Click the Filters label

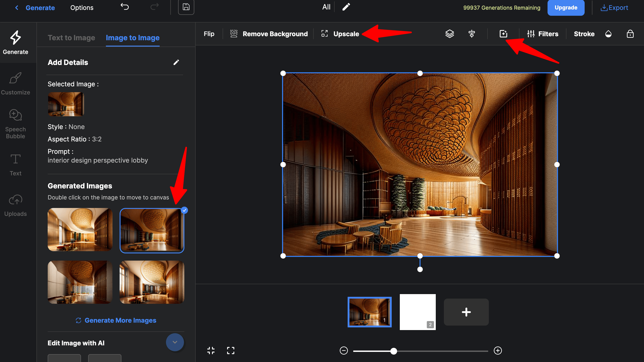(x=548, y=34)
